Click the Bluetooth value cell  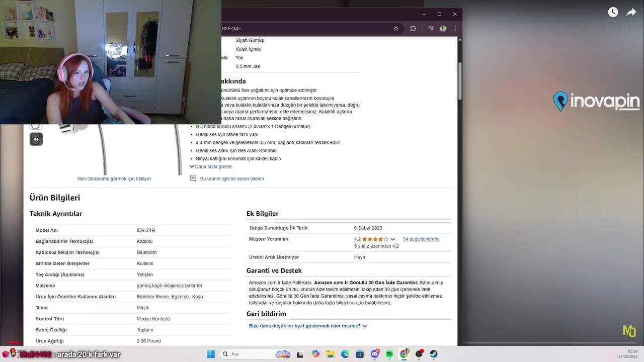[146, 252]
